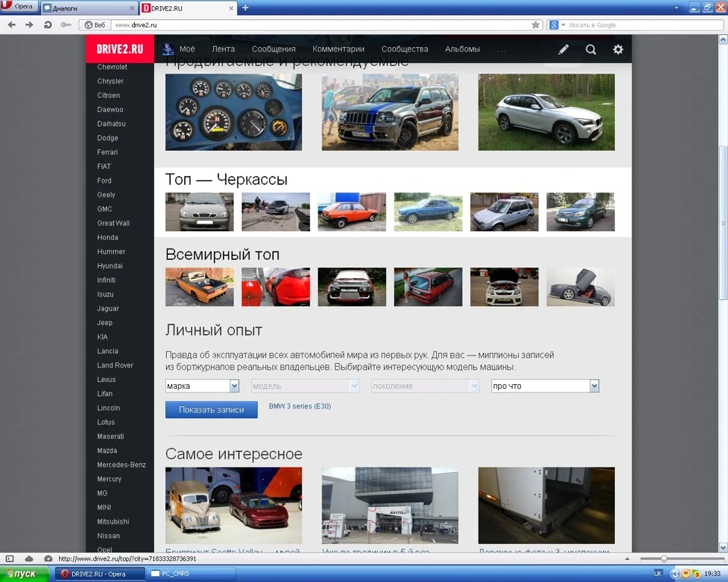Viewport: 728px width, 582px height.
Task: Open search engine selector arrow
Action: click(563, 24)
